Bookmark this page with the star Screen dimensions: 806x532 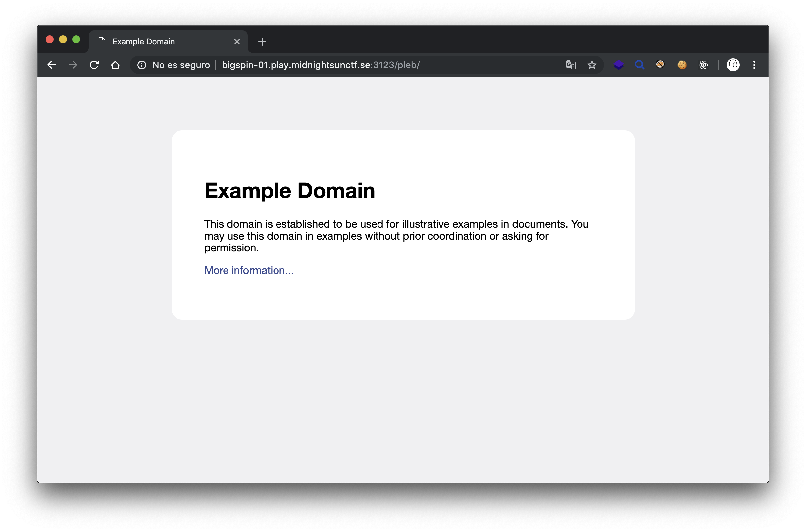pyautogui.click(x=592, y=65)
